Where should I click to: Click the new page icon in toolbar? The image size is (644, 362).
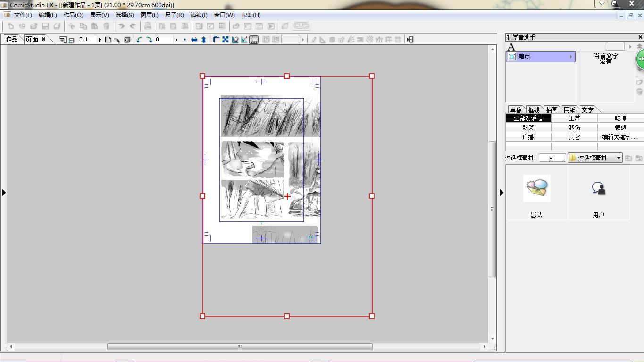click(10, 26)
